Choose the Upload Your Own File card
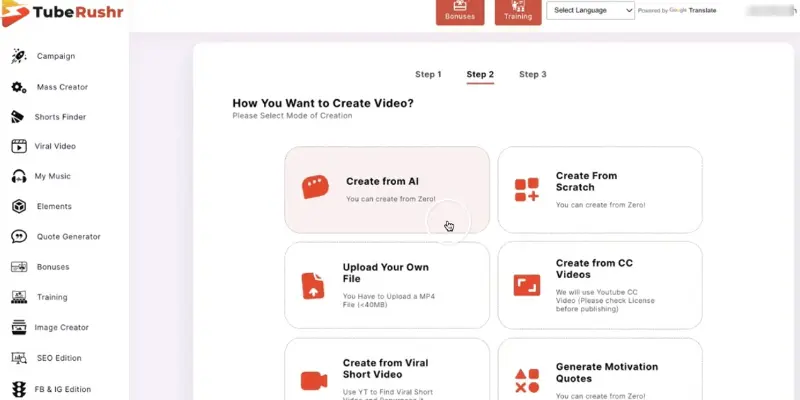The image size is (800, 400). coord(387,285)
